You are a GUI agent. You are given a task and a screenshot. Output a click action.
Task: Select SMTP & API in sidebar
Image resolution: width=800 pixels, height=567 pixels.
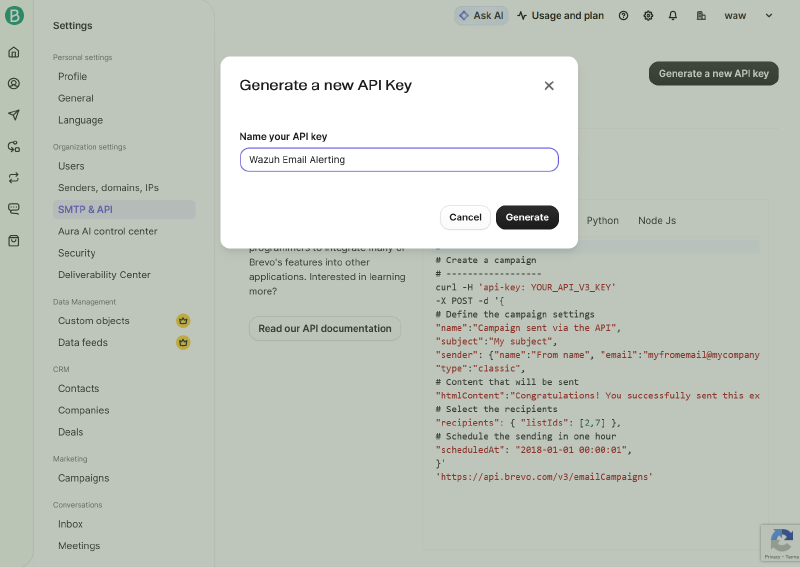click(x=124, y=210)
